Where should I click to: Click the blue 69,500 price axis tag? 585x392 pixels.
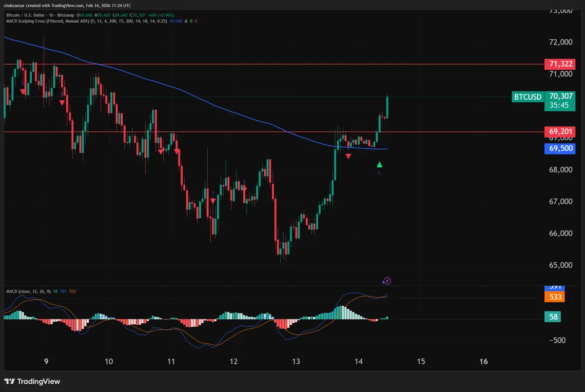pos(560,149)
